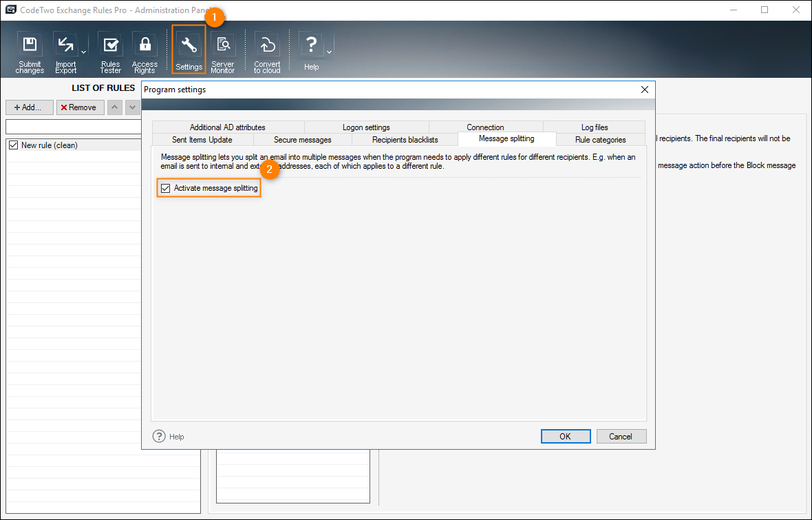Add a new rule with Add button

tap(30, 107)
